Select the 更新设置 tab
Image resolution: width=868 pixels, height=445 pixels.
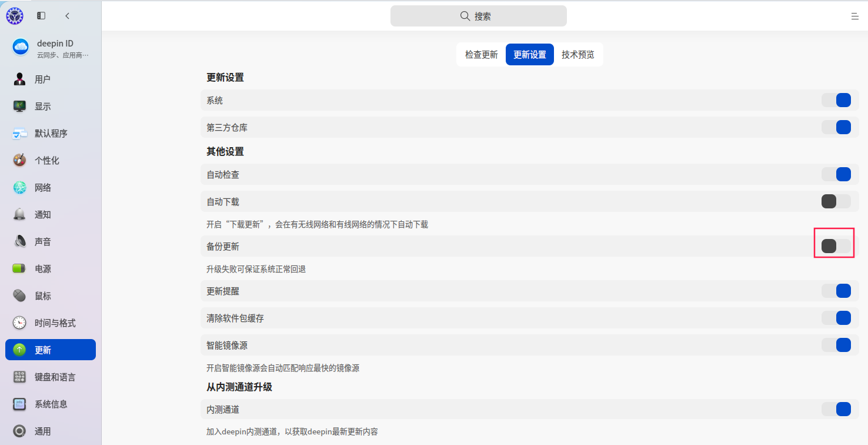pyautogui.click(x=530, y=55)
